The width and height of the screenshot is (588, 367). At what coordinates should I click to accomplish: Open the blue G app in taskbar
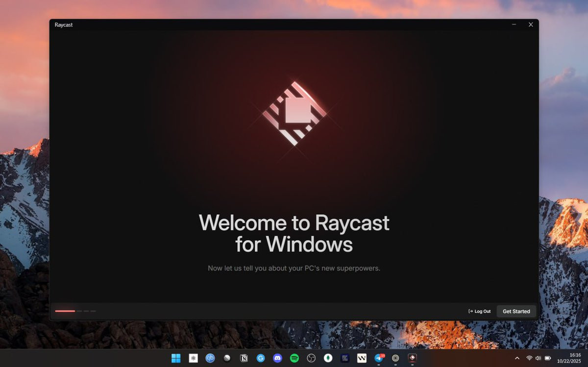(x=261, y=358)
